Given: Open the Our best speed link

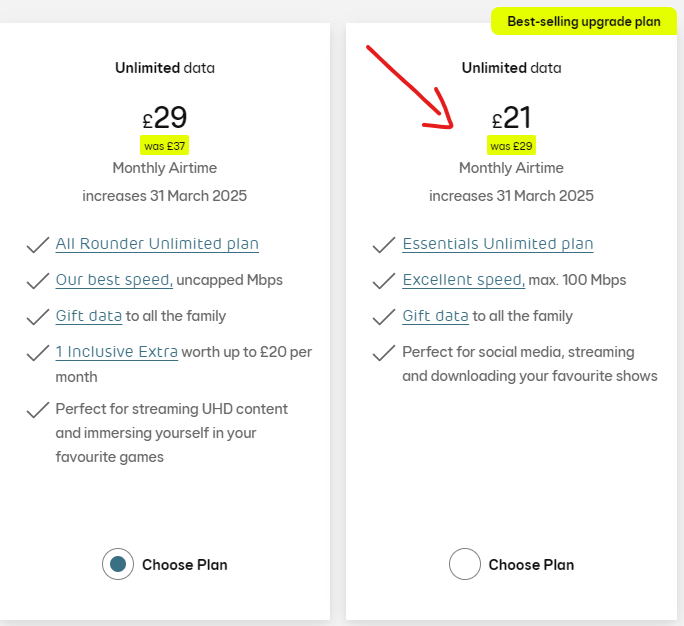Looking at the screenshot, I should (114, 280).
